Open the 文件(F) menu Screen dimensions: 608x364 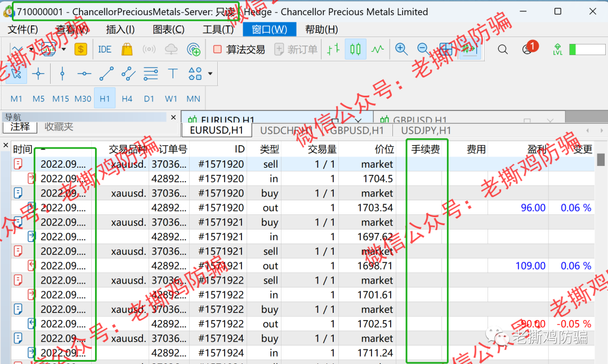pos(23,29)
